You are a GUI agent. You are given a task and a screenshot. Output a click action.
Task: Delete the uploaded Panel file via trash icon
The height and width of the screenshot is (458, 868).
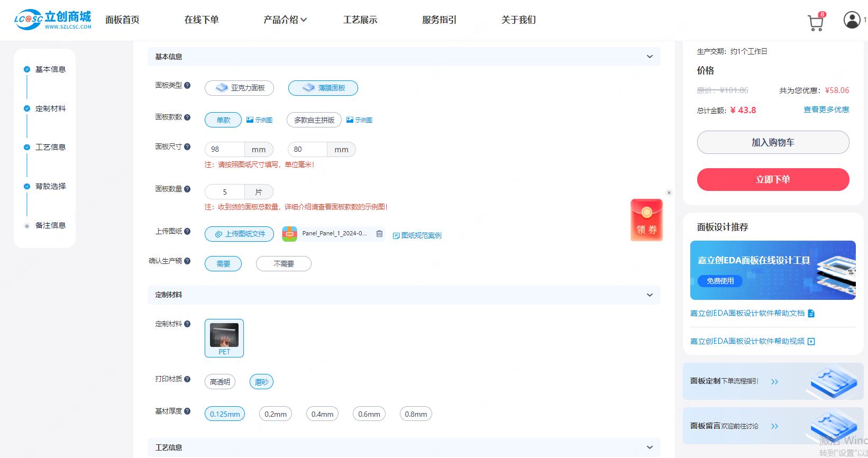point(379,234)
